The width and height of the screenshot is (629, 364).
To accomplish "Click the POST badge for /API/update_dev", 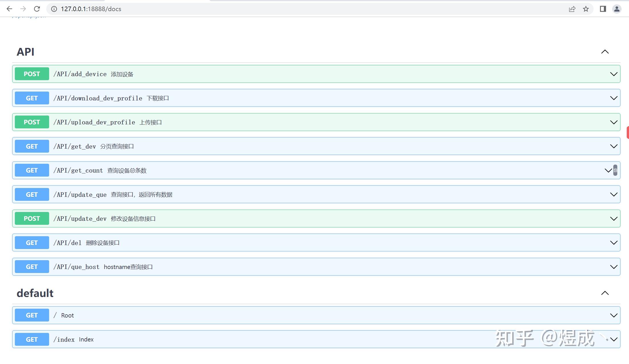I will click(x=32, y=219).
